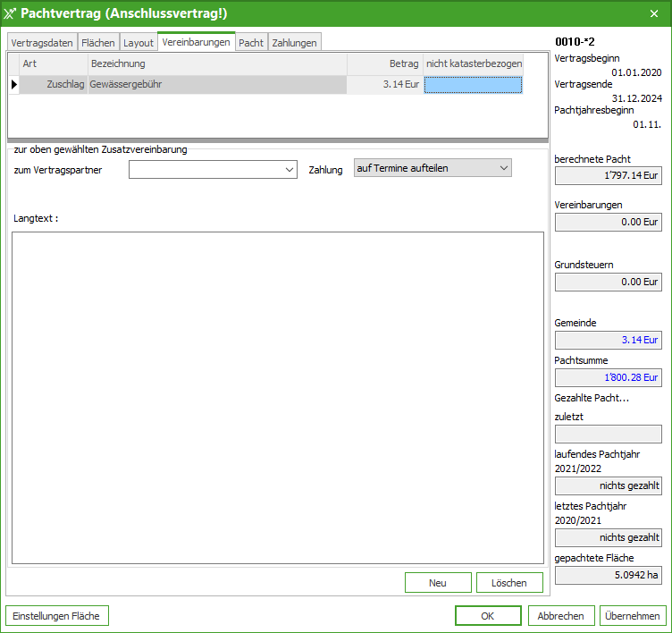
Task: Sort by the Bezeichnung column header
Action: click(216, 64)
